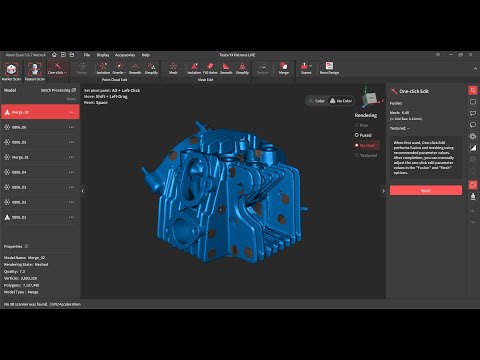Click the hamburger menu icon in title bar
Screen dimensions: 480x360
[438, 55]
